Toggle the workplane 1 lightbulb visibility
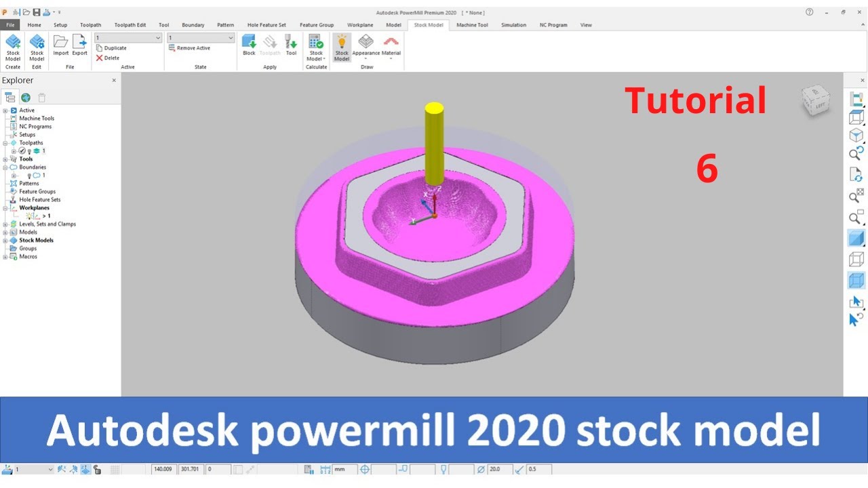This screenshot has width=868, height=488. coord(29,216)
